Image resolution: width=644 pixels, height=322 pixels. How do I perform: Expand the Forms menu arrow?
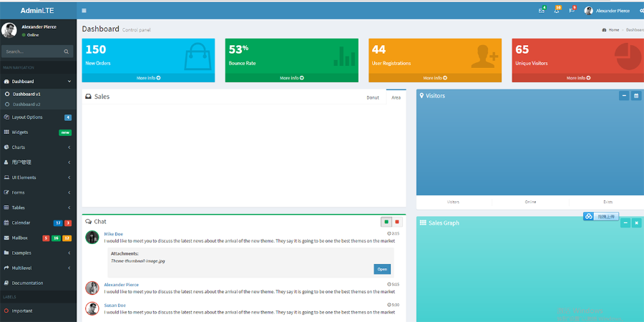click(x=69, y=192)
